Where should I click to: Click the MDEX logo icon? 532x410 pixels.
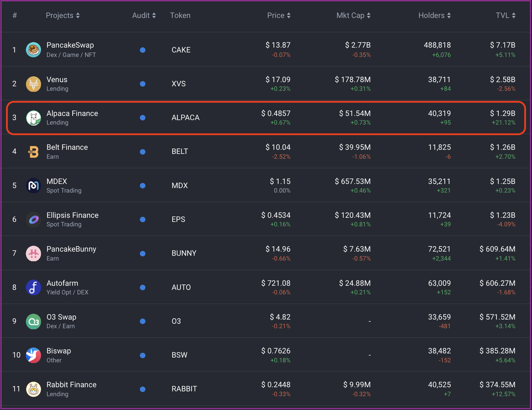[x=33, y=185]
